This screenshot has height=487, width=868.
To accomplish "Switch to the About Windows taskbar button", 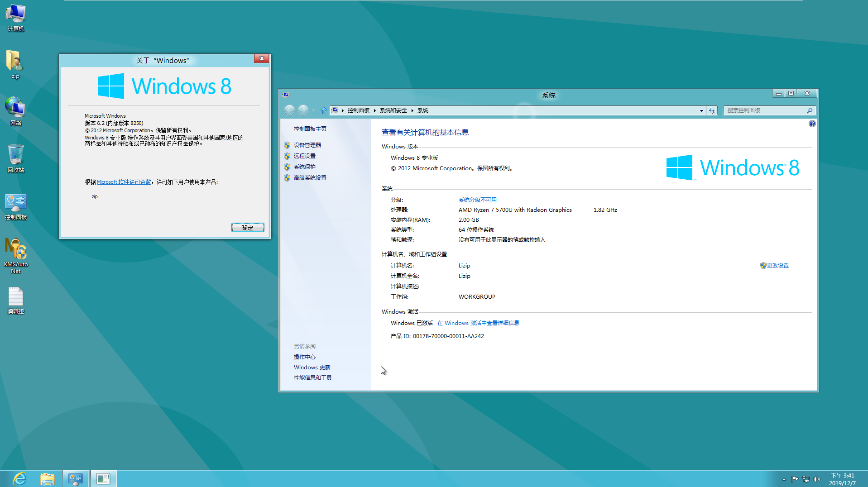I will (103, 478).
